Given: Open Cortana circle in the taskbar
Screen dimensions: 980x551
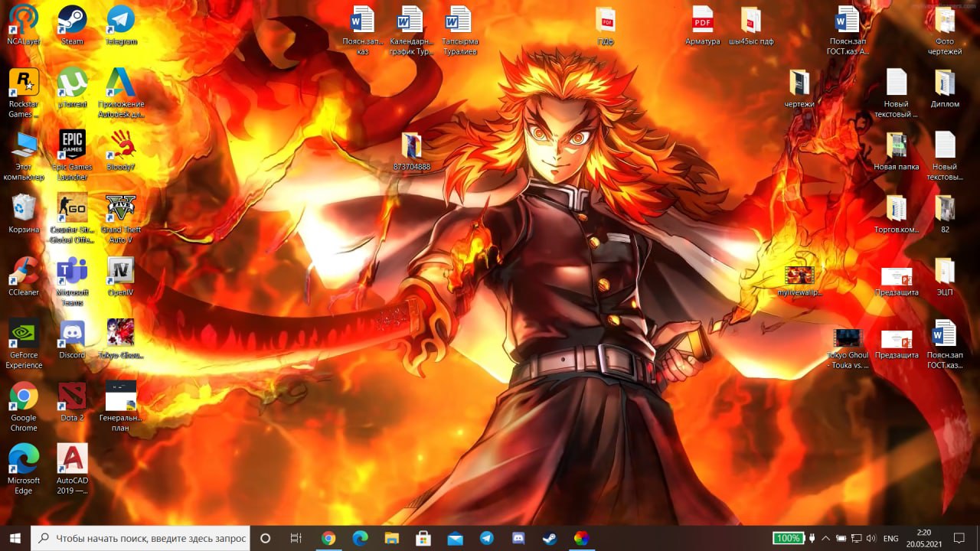Looking at the screenshot, I should 266,538.
